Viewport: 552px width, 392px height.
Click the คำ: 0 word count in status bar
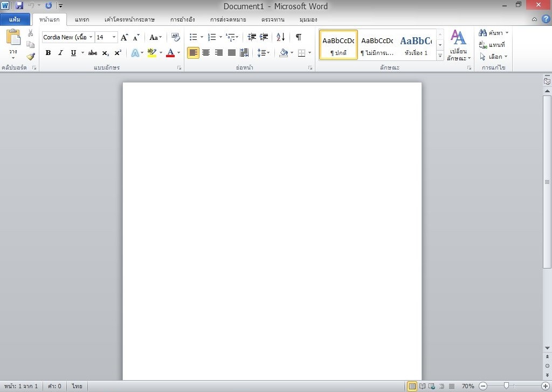[x=54, y=387]
